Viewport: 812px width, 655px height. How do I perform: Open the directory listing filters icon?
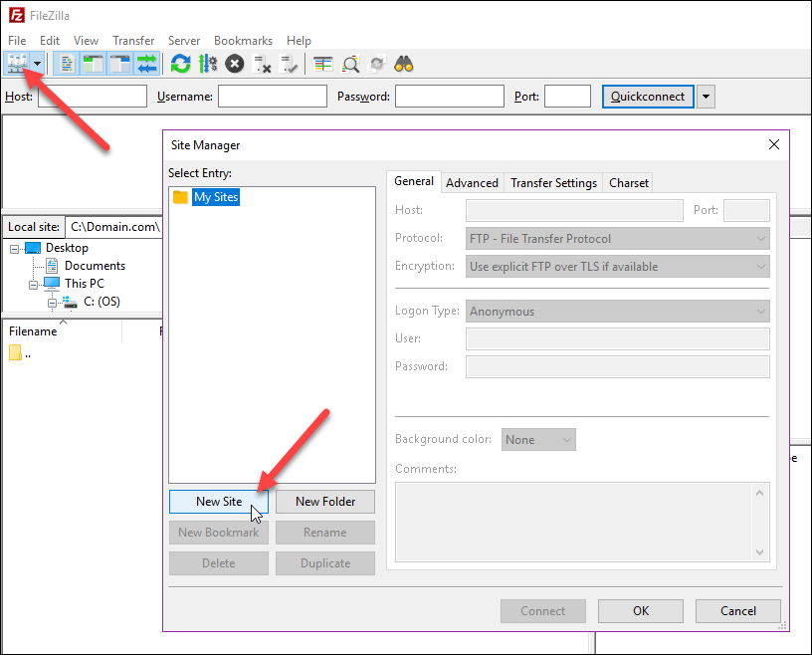pos(323,64)
